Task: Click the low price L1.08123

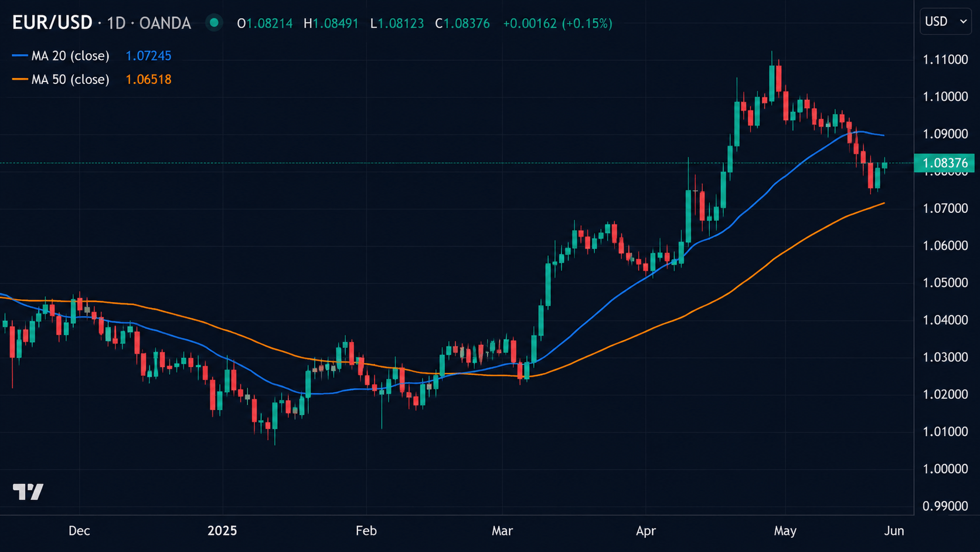Action: pyautogui.click(x=397, y=23)
